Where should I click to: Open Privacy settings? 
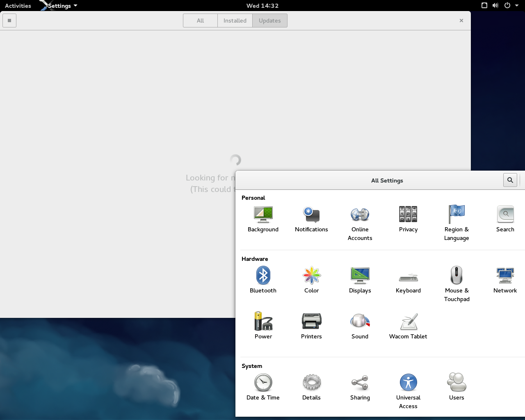[408, 219]
